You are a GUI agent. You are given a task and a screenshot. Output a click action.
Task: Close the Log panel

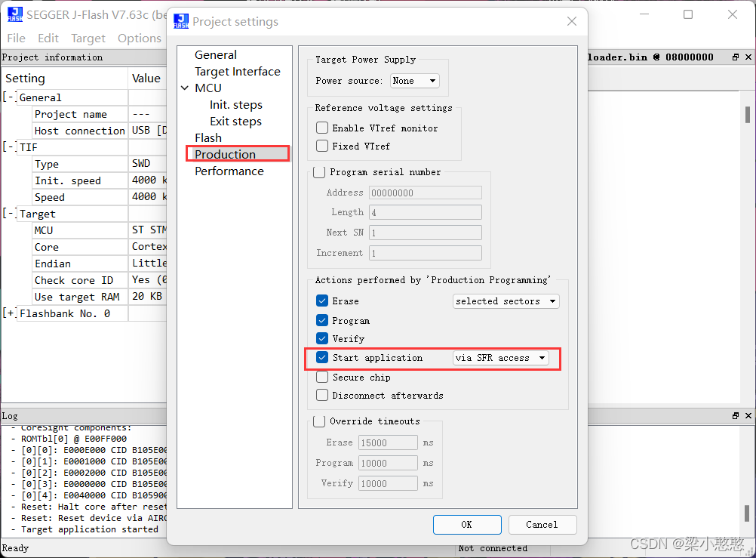748,415
